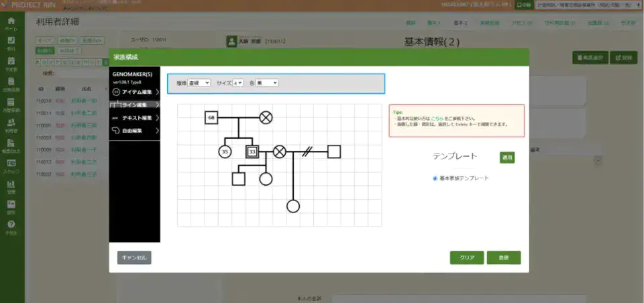Open the users (利用者) icon in sidebar

[11, 123]
